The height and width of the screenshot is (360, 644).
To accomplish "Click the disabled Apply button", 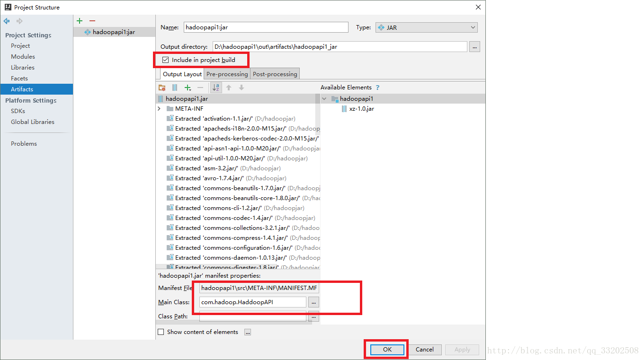I will pyautogui.click(x=462, y=350).
